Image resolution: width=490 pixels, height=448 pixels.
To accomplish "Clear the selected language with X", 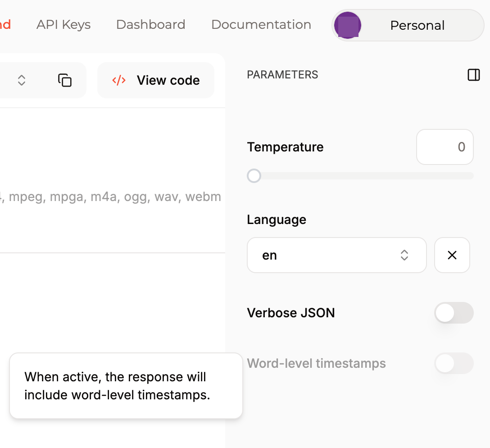I will (x=452, y=255).
